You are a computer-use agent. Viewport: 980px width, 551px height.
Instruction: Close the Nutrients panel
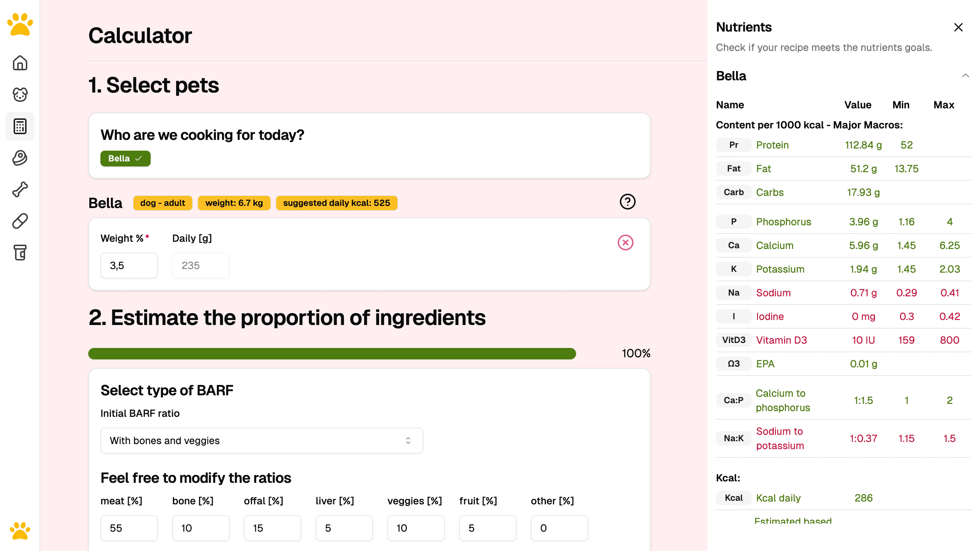[x=958, y=27]
